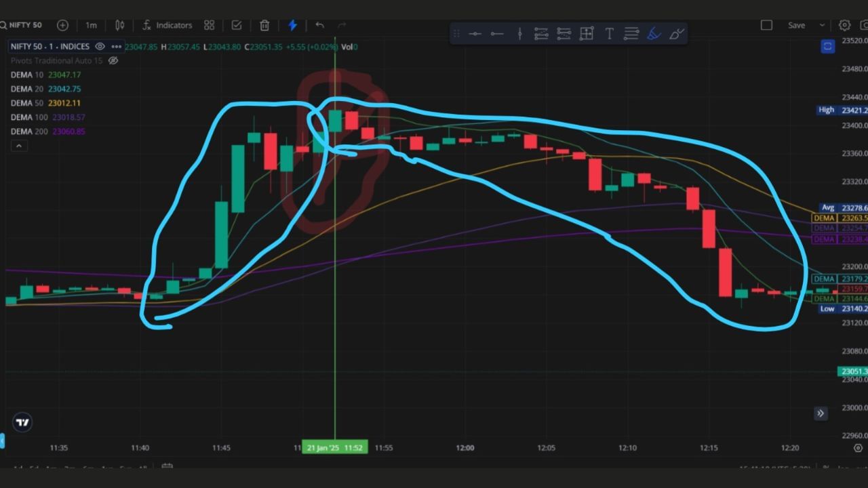The height and width of the screenshot is (488, 868).
Task: Click the blue left-edge panel expander arrow
Action: click(x=2, y=441)
